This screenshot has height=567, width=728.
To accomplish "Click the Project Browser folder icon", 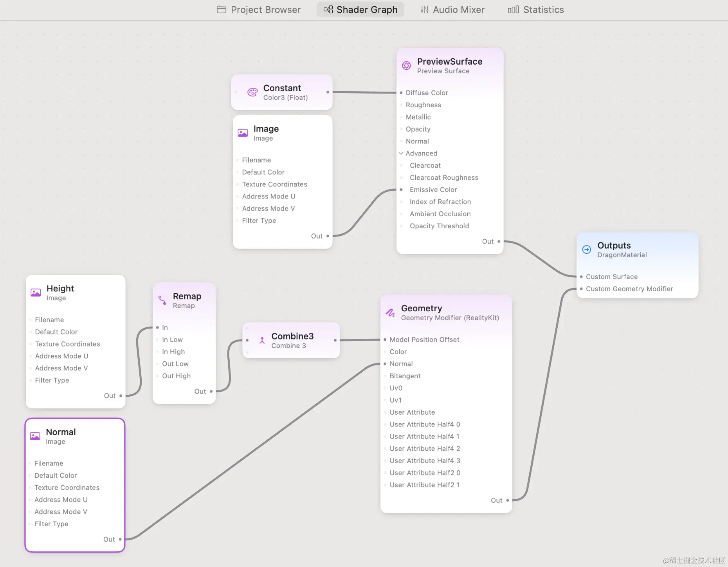I will pyautogui.click(x=222, y=10).
